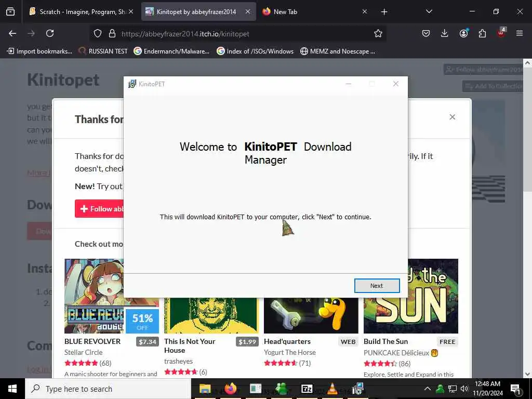Screen dimensions: 532x399
Task: Open the Windows Start menu
Action: coord(12,389)
